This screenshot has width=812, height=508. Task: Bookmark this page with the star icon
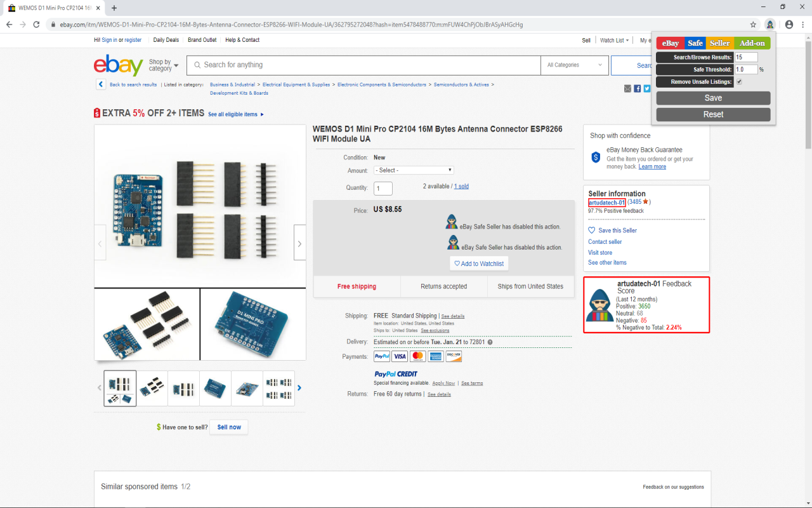(x=753, y=25)
